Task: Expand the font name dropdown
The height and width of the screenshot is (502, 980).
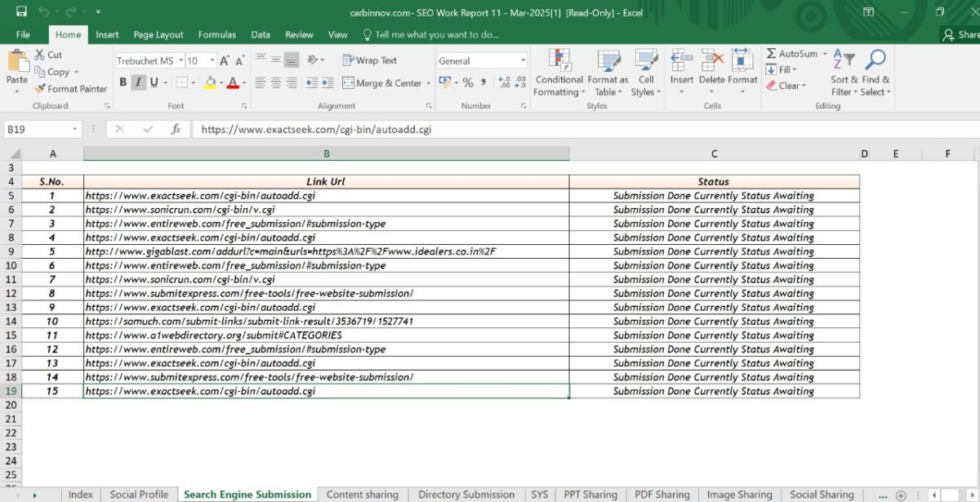Action: 180,61
